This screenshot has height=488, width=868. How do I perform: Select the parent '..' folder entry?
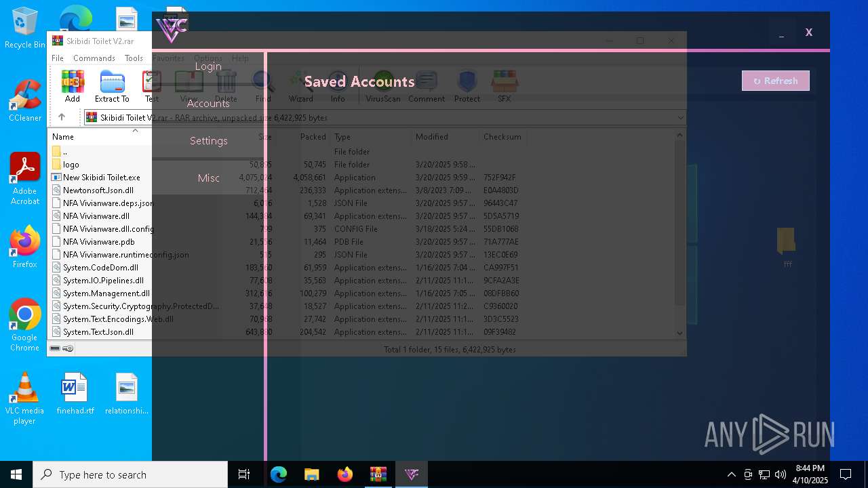click(x=64, y=152)
